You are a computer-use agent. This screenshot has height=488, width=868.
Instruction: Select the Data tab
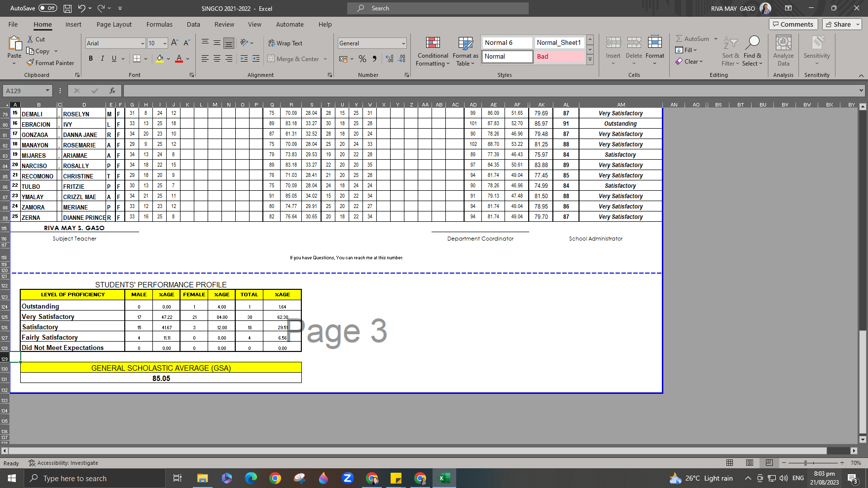[193, 24]
